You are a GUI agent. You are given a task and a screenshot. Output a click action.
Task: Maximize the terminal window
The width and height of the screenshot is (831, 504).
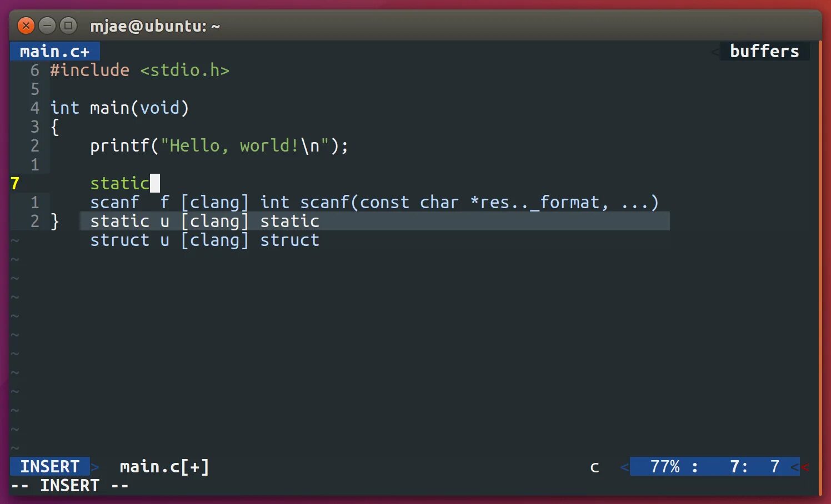68,26
